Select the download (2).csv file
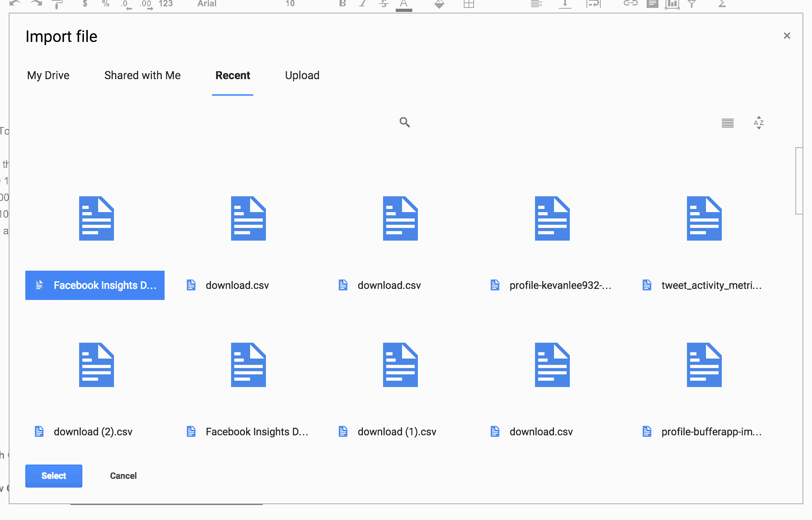Screen dimensions: 812x520 [x=93, y=432]
